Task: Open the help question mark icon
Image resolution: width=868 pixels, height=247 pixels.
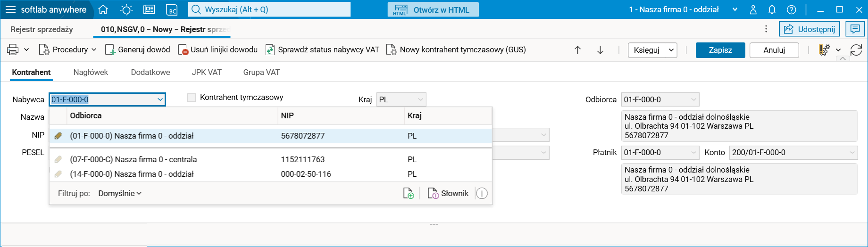Action: 792,9
